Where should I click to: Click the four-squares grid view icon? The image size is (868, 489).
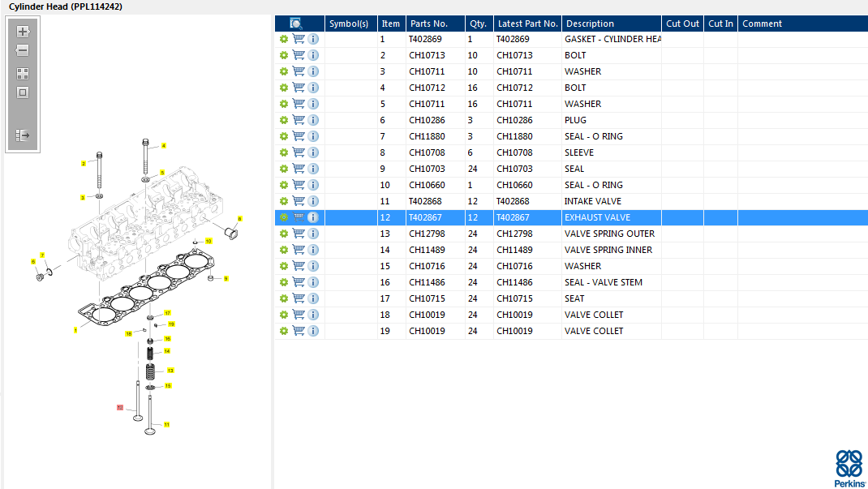(x=23, y=73)
